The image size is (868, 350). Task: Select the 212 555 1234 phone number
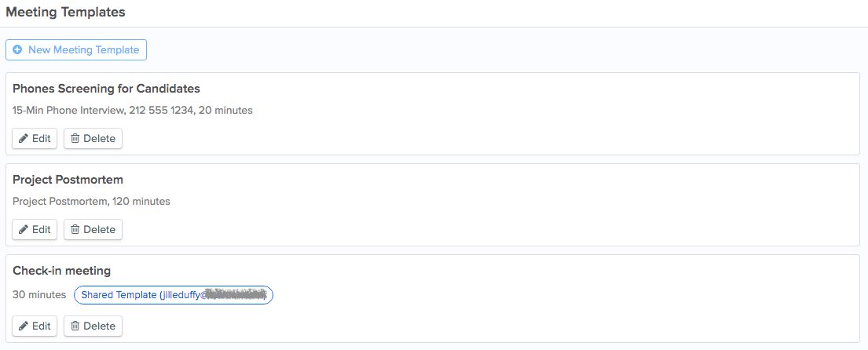(x=164, y=111)
